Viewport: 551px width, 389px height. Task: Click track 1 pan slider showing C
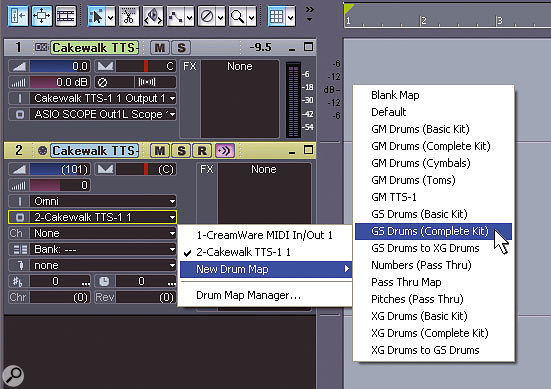point(146,66)
